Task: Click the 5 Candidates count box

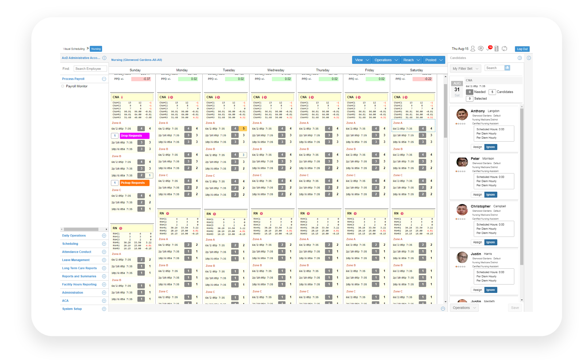Action: point(492,92)
